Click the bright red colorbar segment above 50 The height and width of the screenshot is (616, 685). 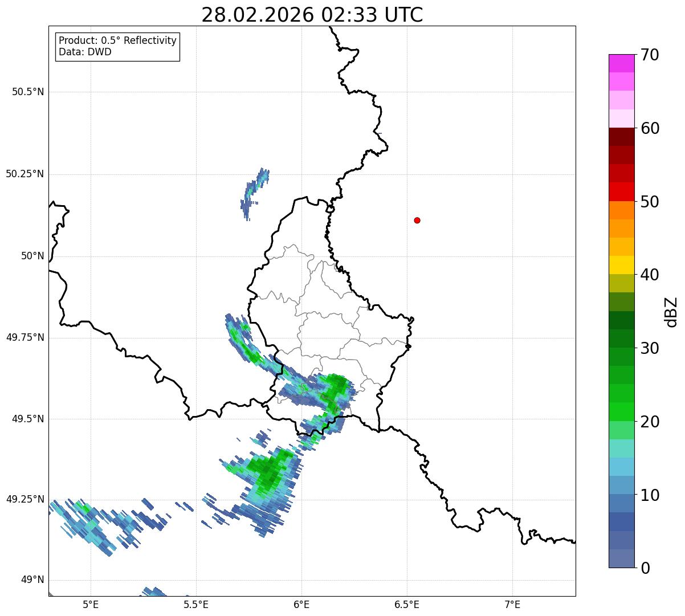click(x=621, y=191)
